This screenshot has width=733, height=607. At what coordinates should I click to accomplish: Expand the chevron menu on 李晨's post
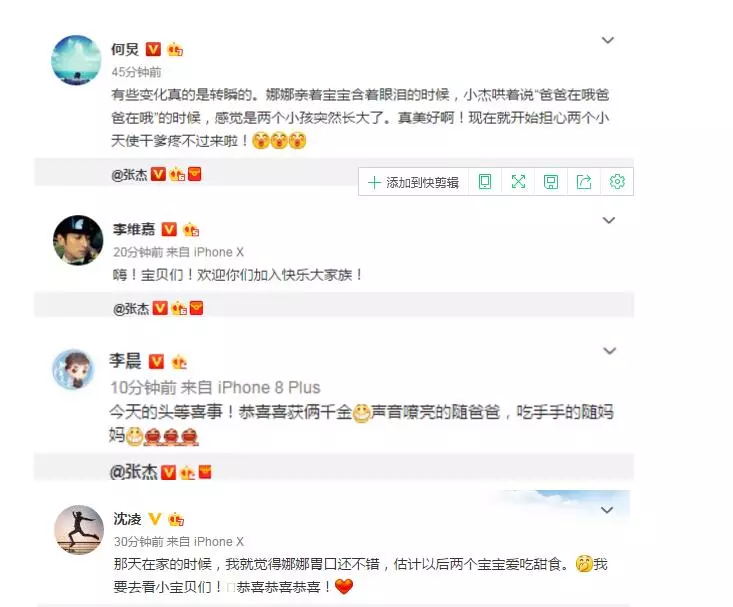click(609, 351)
